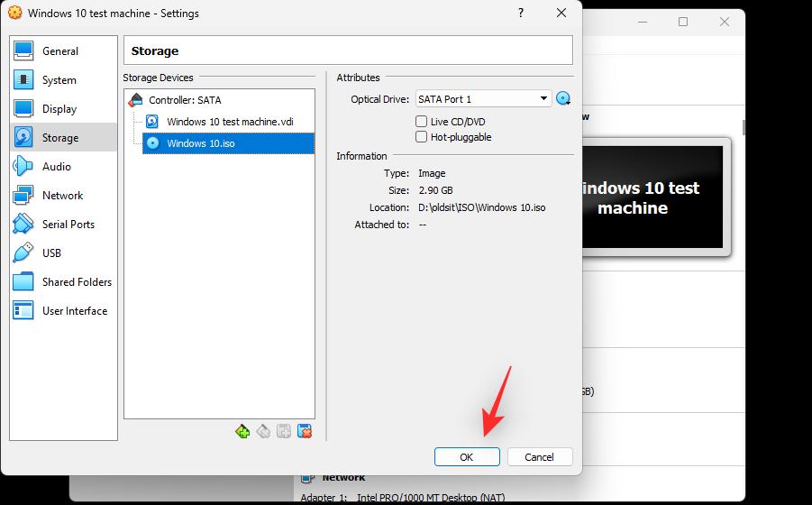Open the Optical Drive SATA Port dropdown
Screen dimensions: 812x505
[483, 99]
